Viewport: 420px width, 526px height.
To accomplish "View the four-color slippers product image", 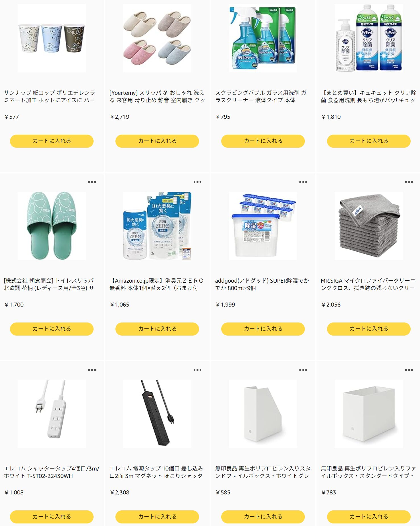I will (157, 38).
